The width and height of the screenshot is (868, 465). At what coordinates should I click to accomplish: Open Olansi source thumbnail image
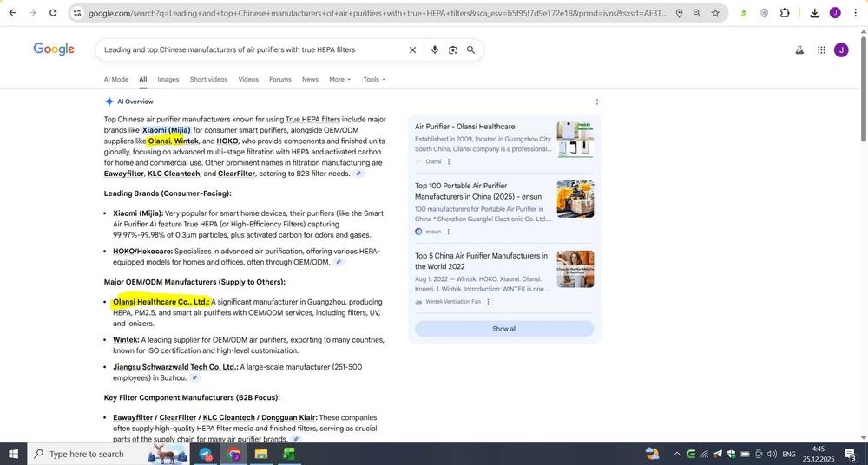575,140
